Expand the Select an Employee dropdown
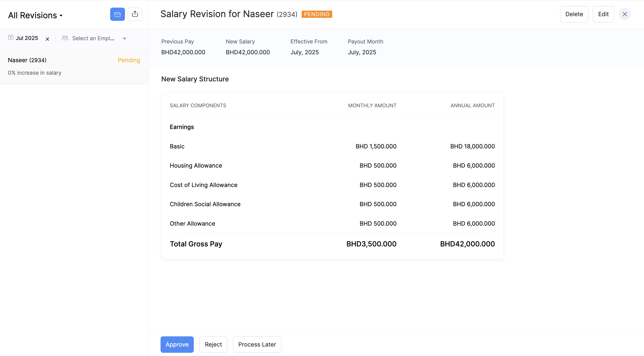This screenshot has height=356, width=644. coord(94,38)
